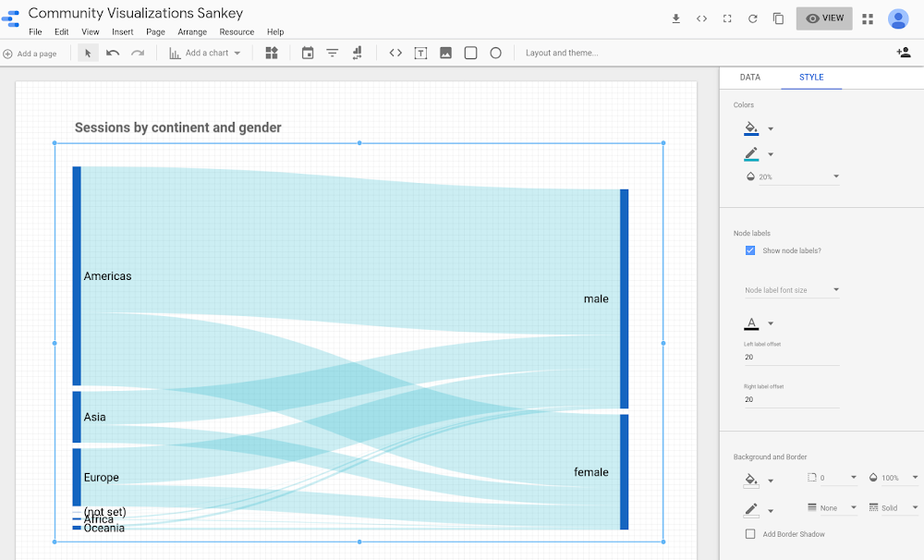Insert an image
This screenshot has width=924, height=560.
[x=445, y=53]
